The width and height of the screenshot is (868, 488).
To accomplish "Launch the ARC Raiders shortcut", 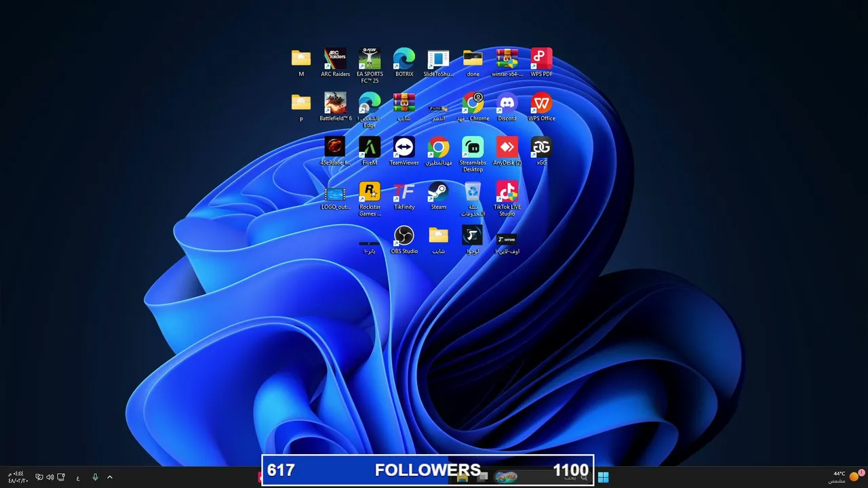I will pyautogui.click(x=336, y=62).
